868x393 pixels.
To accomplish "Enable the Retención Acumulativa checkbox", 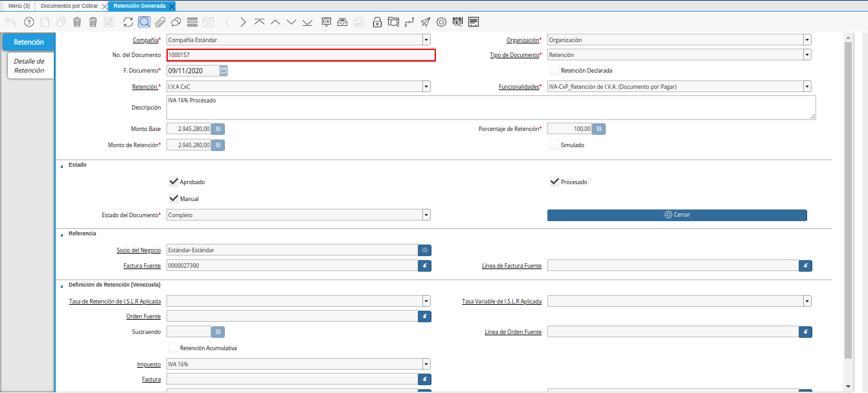I will [173, 348].
